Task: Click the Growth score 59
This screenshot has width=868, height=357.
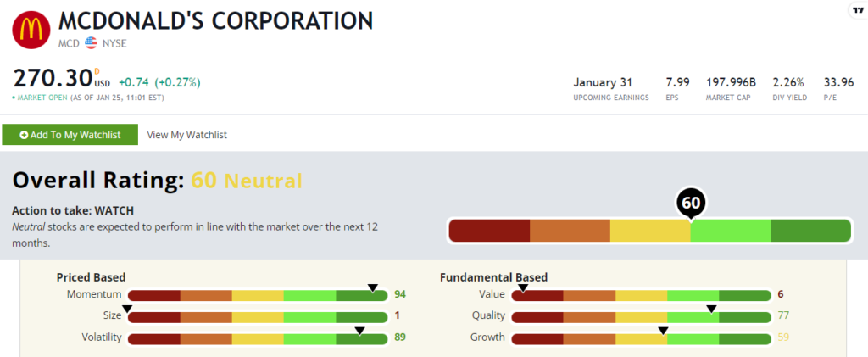Action: click(782, 337)
